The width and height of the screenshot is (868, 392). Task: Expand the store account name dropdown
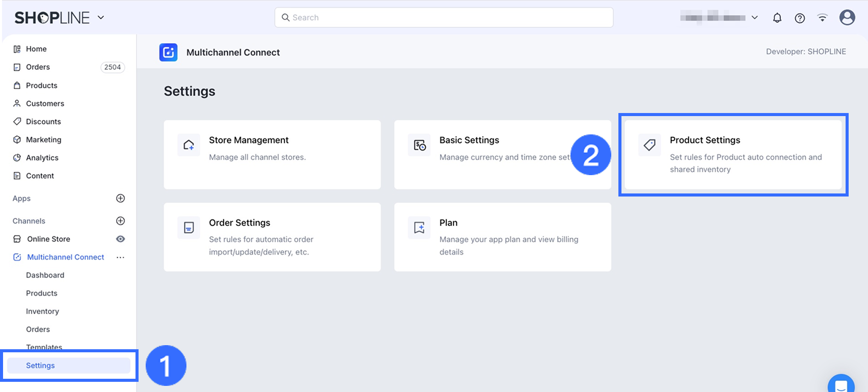[754, 18]
